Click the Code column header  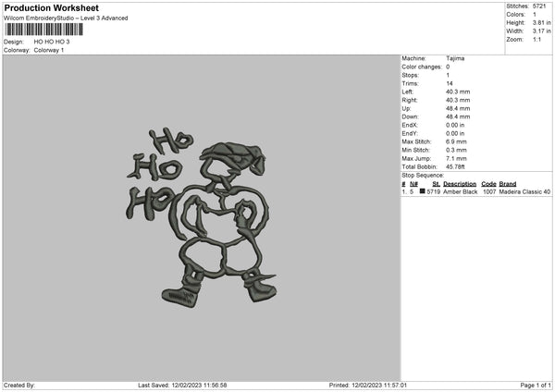488,184
